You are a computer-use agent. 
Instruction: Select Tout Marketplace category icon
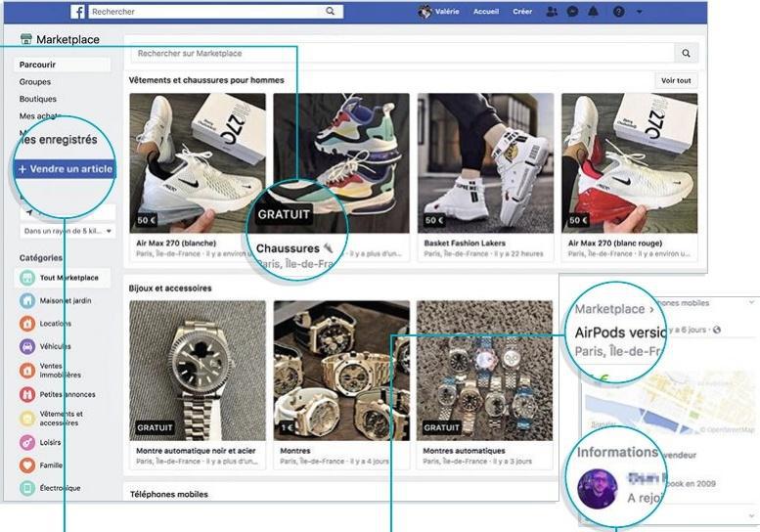pyautogui.click(x=27, y=278)
